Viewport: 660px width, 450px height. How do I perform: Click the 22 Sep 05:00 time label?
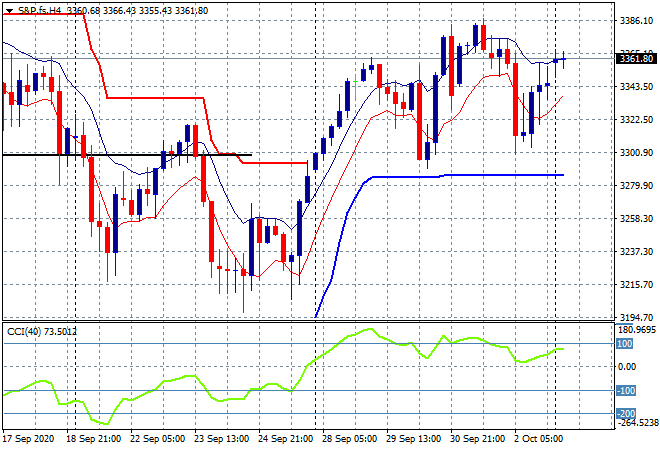[157, 439]
